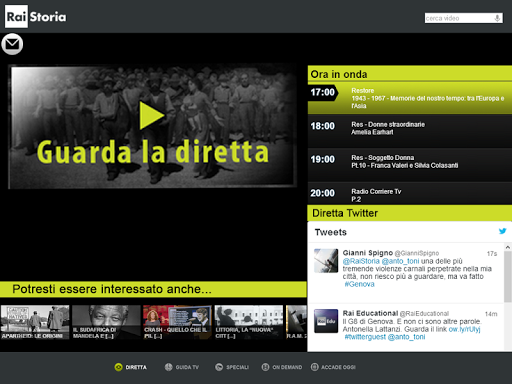The image size is (512, 384).
Task: Open Gianni Spigno's profile avatar
Action: pyautogui.click(x=326, y=261)
